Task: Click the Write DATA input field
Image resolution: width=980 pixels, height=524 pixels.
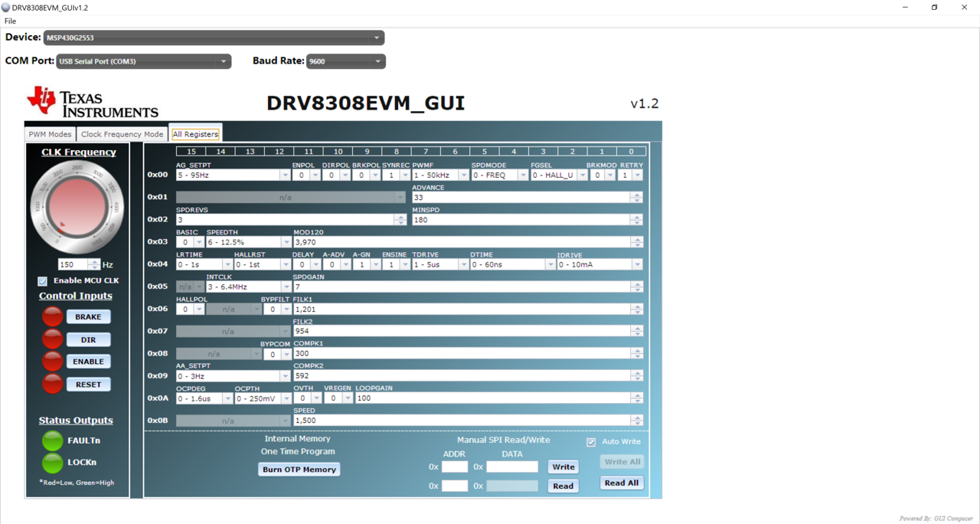Action: point(512,467)
